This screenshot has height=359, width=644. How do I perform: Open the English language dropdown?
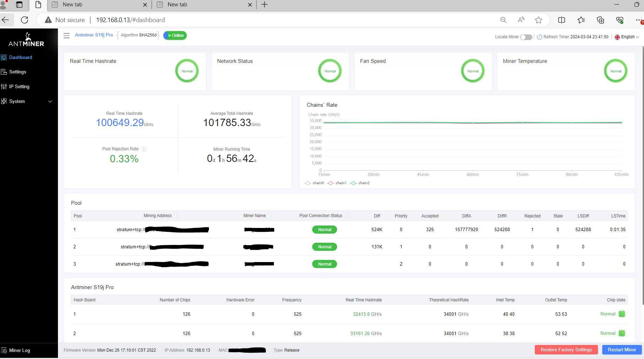click(627, 37)
